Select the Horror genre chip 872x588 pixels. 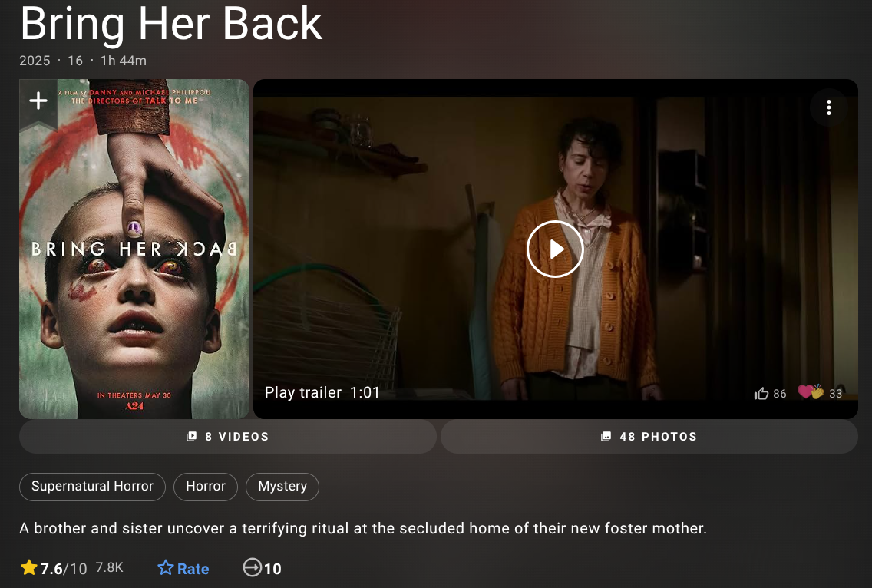point(206,486)
